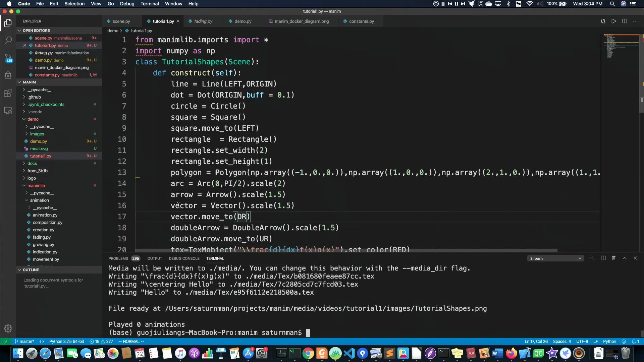644x362 pixels.
Task: Show the Problems panel tab
Action: pyautogui.click(x=124, y=258)
